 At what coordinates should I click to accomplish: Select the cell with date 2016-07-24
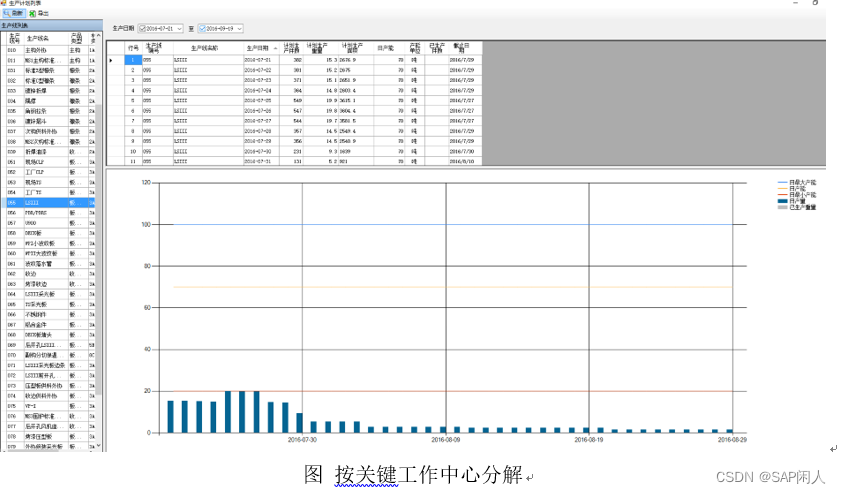tap(261, 91)
